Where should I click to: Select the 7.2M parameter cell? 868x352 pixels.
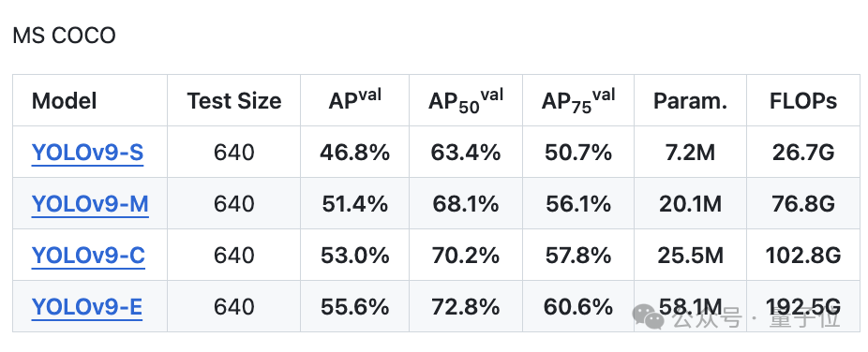point(690,153)
